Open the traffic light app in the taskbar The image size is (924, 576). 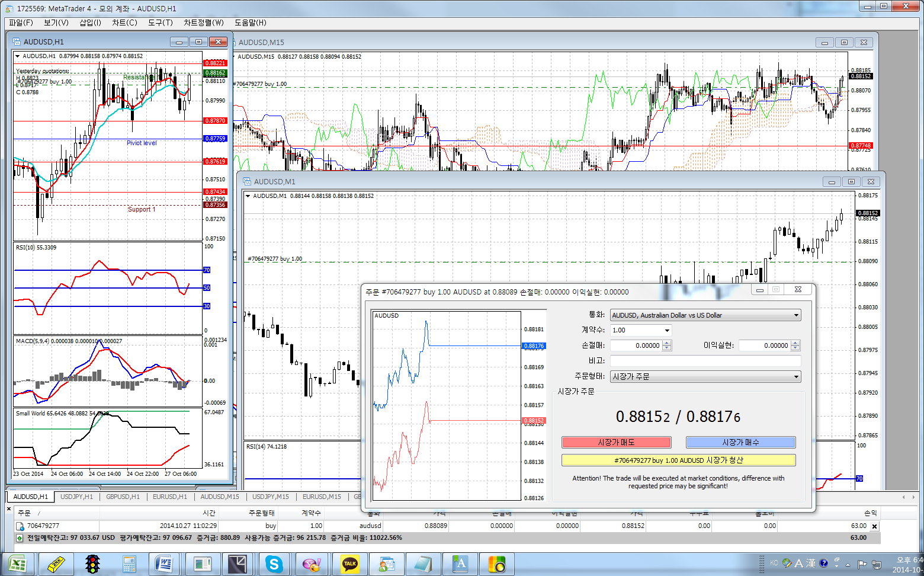92,564
